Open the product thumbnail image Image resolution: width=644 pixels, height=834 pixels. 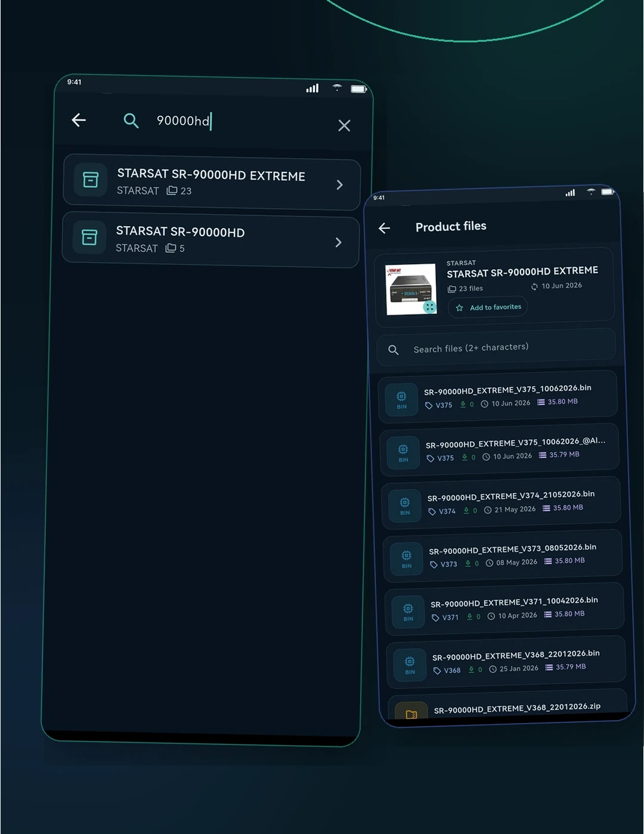pyautogui.click(x=411, y=289)
